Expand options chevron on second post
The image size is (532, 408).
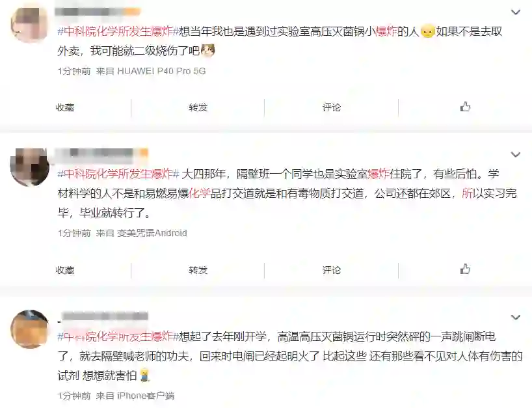click(515, 155)
